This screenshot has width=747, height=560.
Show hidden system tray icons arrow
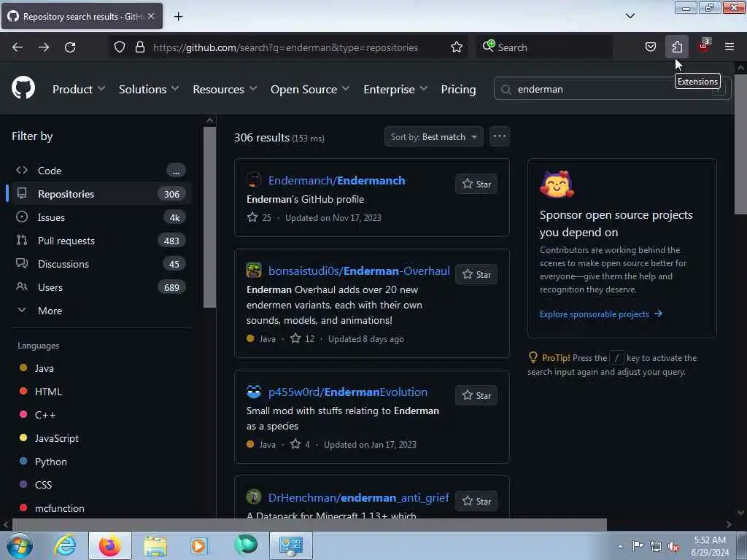[620, 546]
